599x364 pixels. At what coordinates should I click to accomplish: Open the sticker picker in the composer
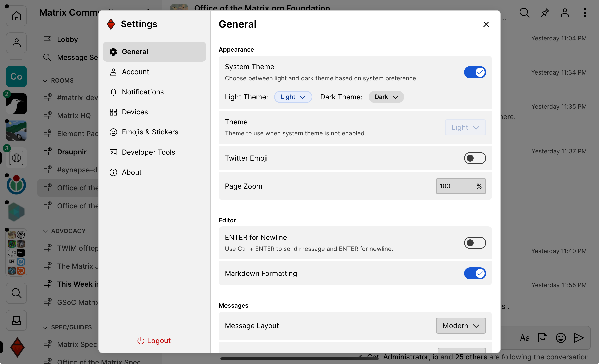pyautogui.click(x=542, y=338)
